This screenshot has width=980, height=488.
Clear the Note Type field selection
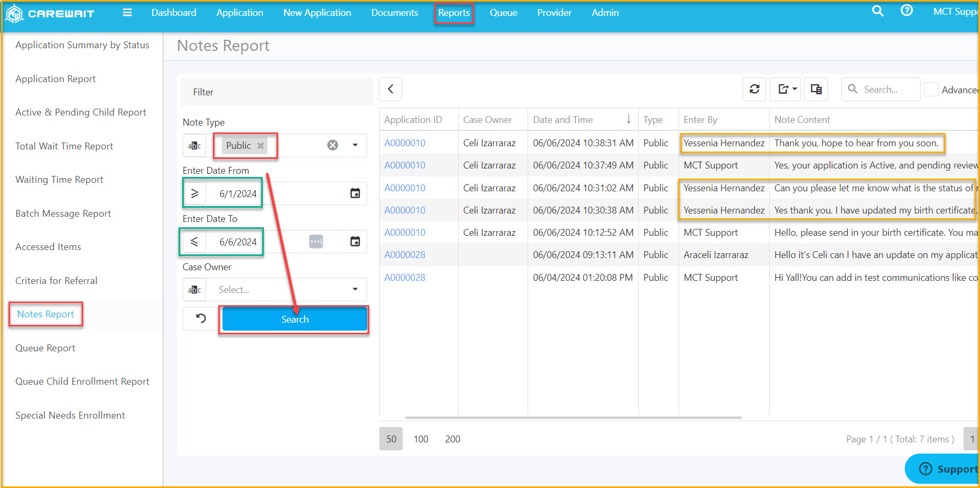point(333,145)
